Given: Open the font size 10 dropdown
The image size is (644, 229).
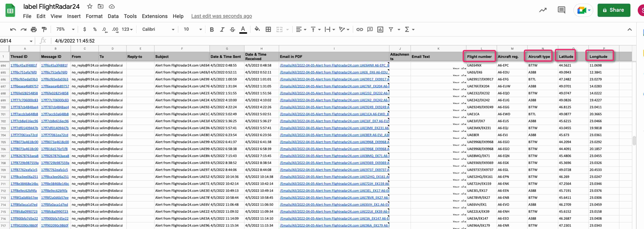Looking at the screenshot, I should pyautogui.click(x=192, y=29).
